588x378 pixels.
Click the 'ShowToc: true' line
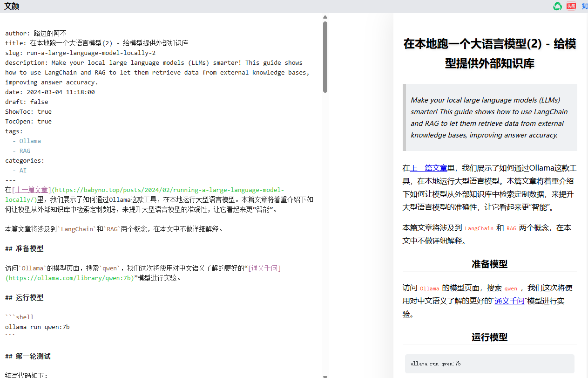[x=28, y=112]
